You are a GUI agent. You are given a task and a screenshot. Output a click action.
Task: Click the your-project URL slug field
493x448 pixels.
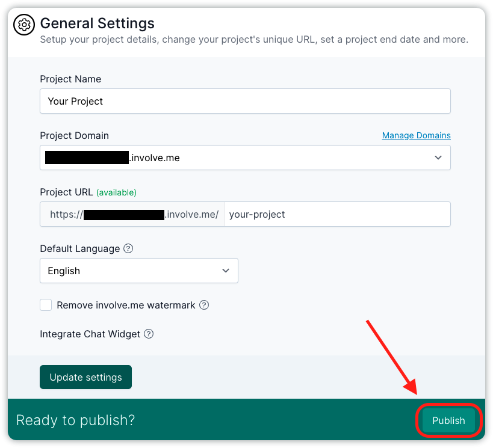coord(337,214)
